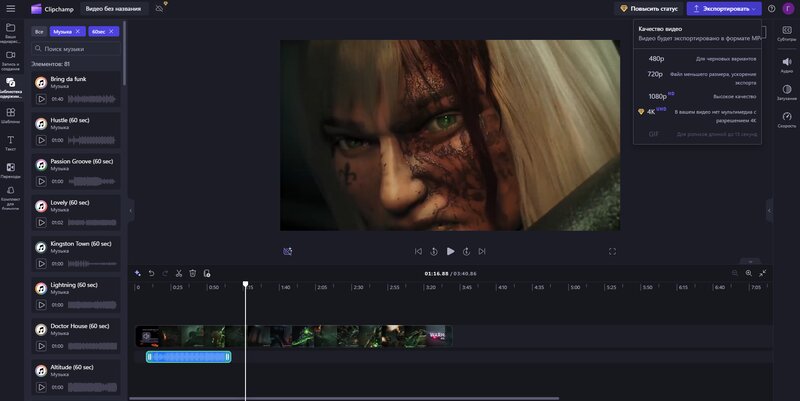Skip to the start of the video

[x=418, y=251]
